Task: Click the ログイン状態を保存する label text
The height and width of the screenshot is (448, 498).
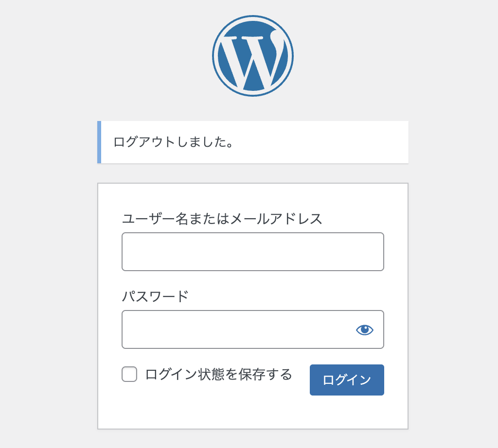Action: [x=218, y=375]
